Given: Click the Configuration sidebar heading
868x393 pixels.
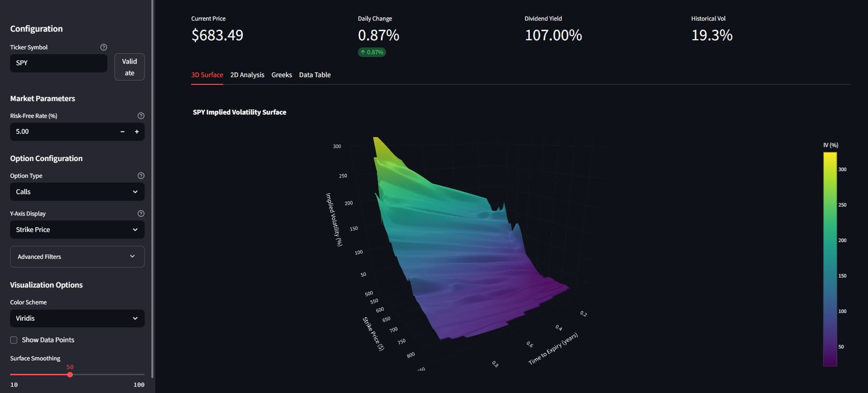Looking at the screenshot, I should click(x=36, y=29).
